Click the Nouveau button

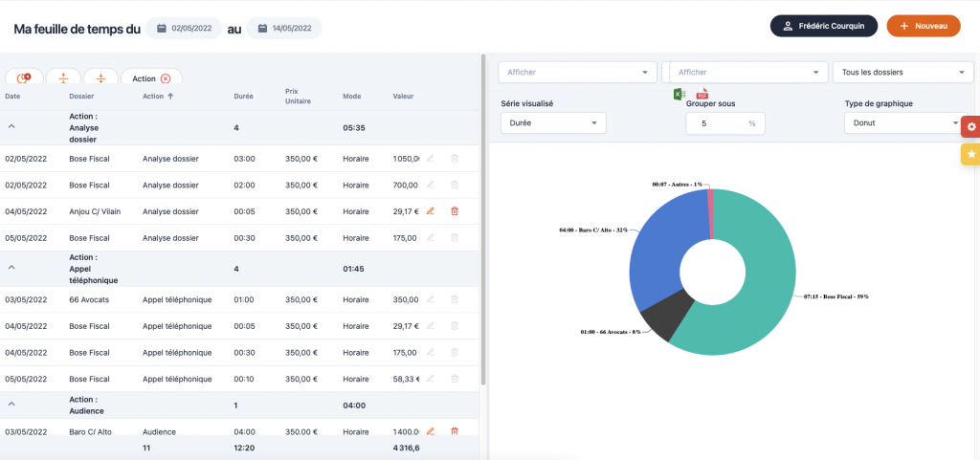click(x=923, y=26)
